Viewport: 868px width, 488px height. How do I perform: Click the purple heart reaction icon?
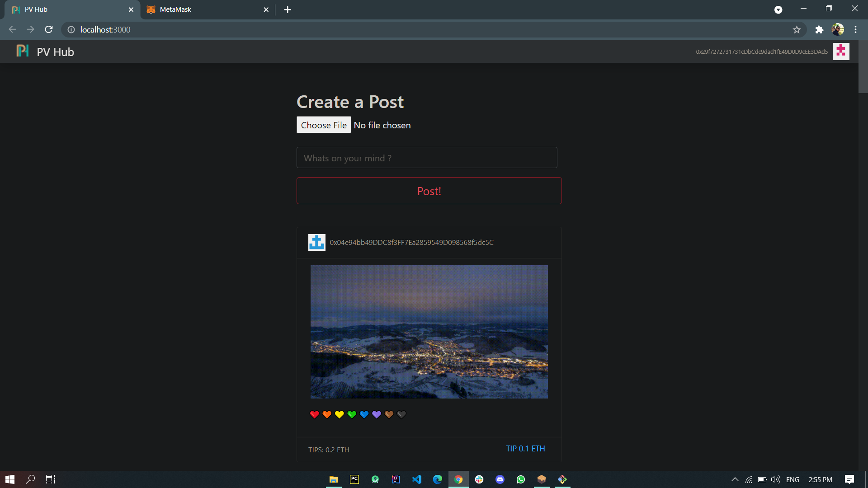[377, 414]
